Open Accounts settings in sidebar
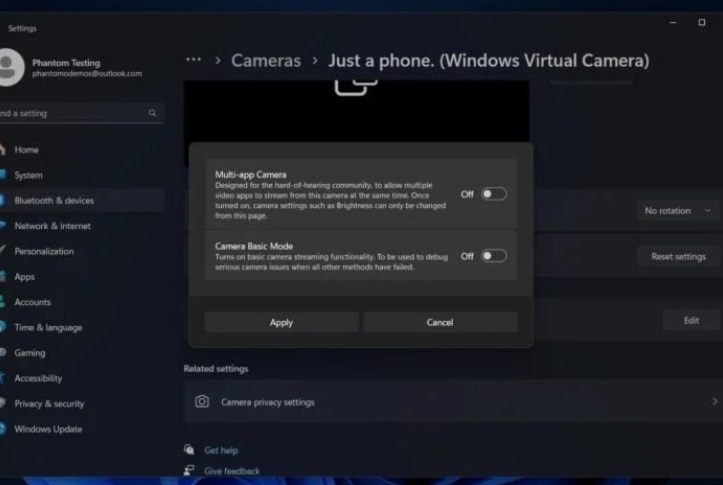 (x=82, y=302)
